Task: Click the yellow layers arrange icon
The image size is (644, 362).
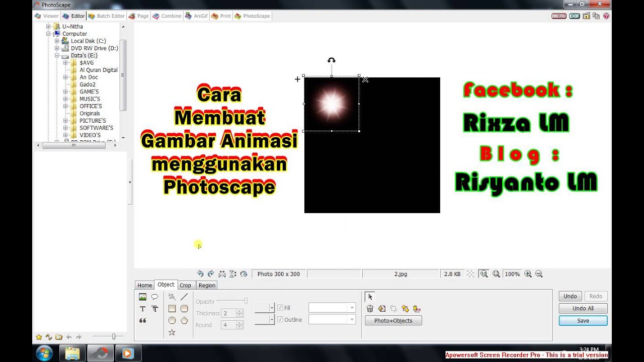Action: (x=405, y=309)
